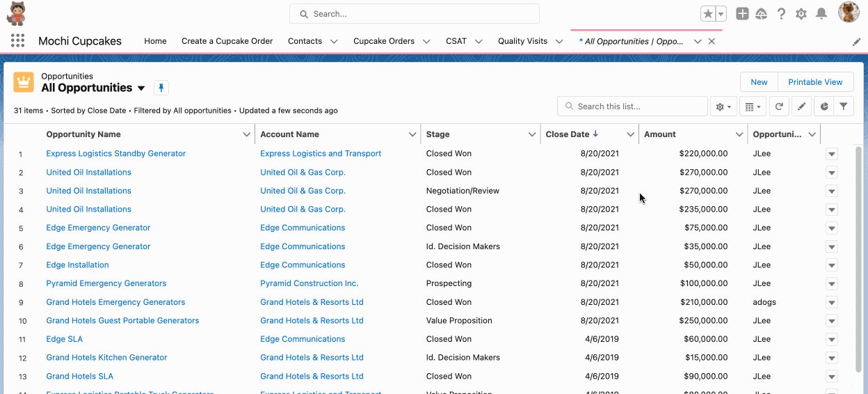This screenshot has height=394, width=868.
Task: Open the Quality Visits tab
Action: [x=522, y=41]
